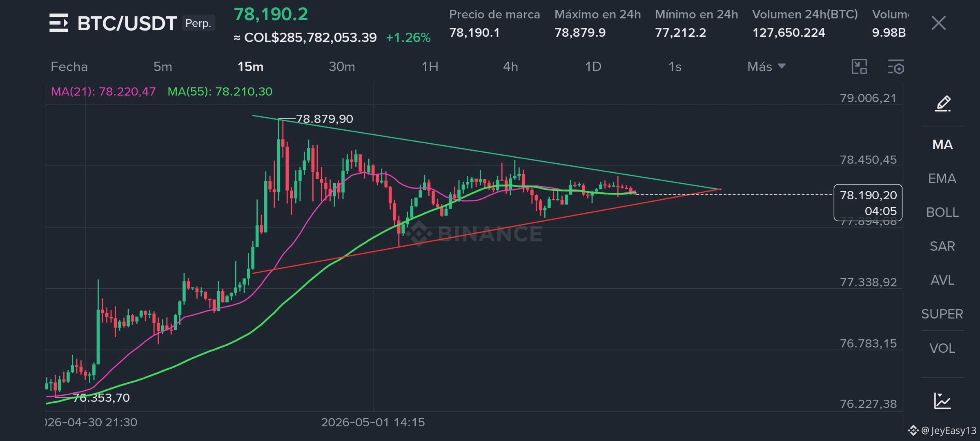Close the chart with the X icon
Screen dimensions: 980x441
tap(938, 23)
